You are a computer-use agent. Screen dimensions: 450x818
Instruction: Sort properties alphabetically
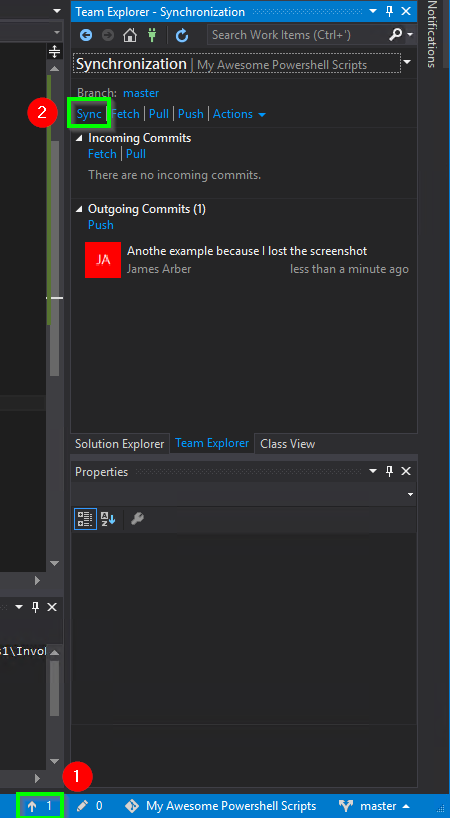(108, 519)
